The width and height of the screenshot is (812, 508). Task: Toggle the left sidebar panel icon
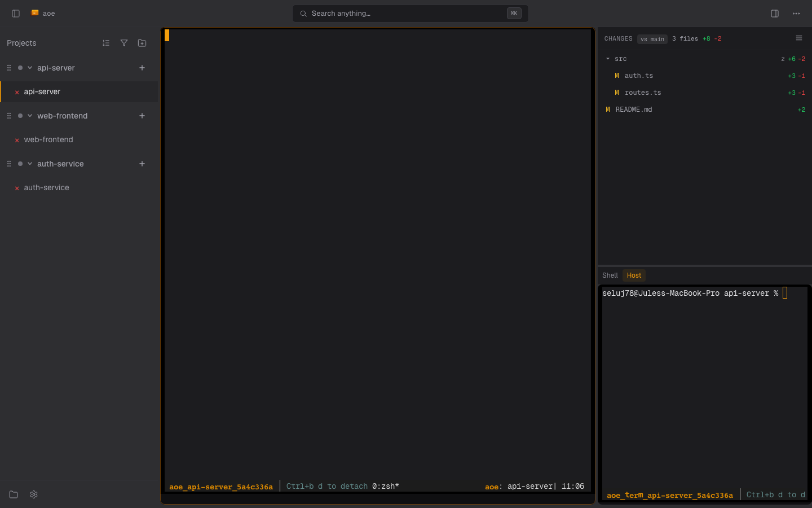pos(16,14)
